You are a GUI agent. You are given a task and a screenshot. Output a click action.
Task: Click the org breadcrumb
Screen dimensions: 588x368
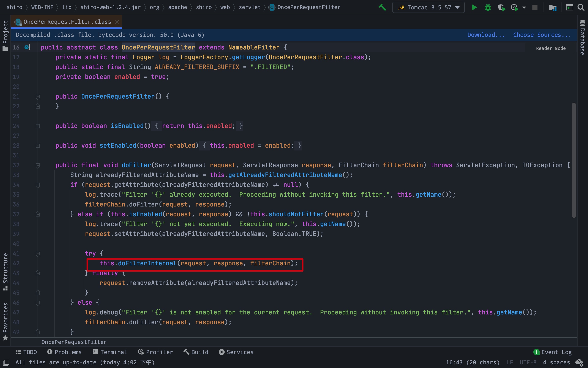coord(154,7)
